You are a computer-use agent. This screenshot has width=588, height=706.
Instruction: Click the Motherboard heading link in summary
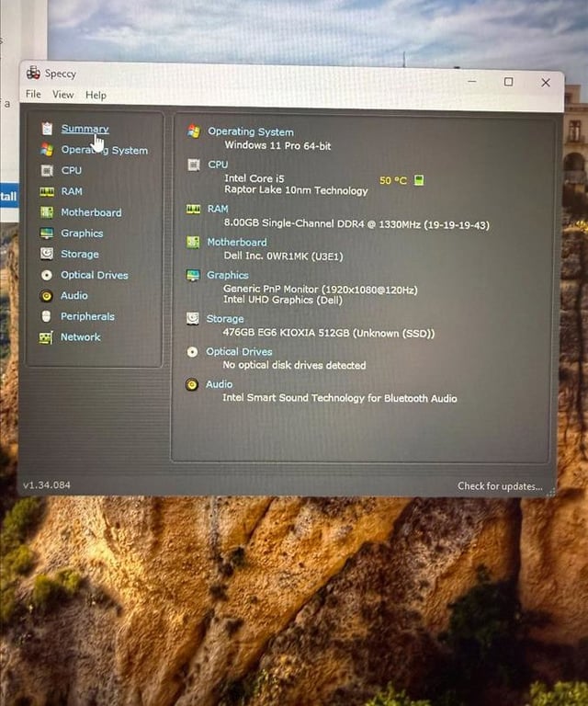(x=237, y=243)
